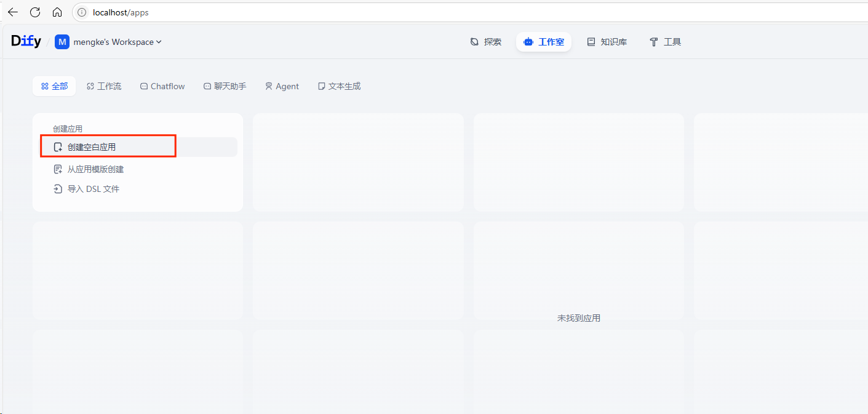Filter apps by the Agent tab
Viewport: 868px width, 414px height.
click(282, 86)
